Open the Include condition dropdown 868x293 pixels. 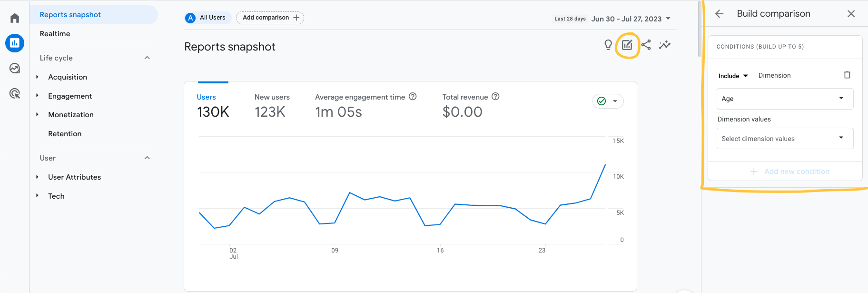pyautogui.click(x=733, y=76)
